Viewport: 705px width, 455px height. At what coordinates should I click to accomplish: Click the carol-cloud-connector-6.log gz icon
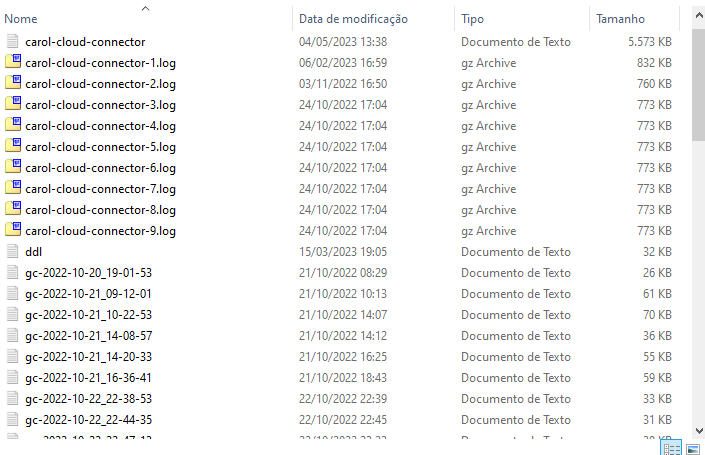point(13,168)
